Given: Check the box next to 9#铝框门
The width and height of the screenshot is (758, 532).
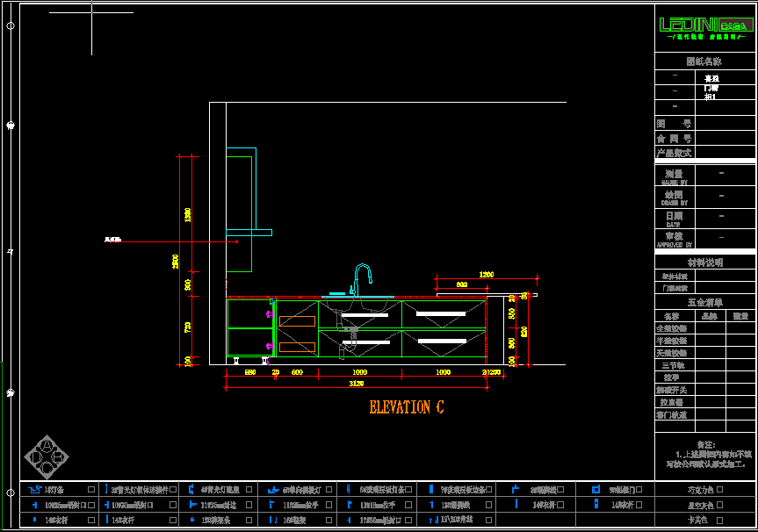Looking at the screenshot, I should point(639,490).
